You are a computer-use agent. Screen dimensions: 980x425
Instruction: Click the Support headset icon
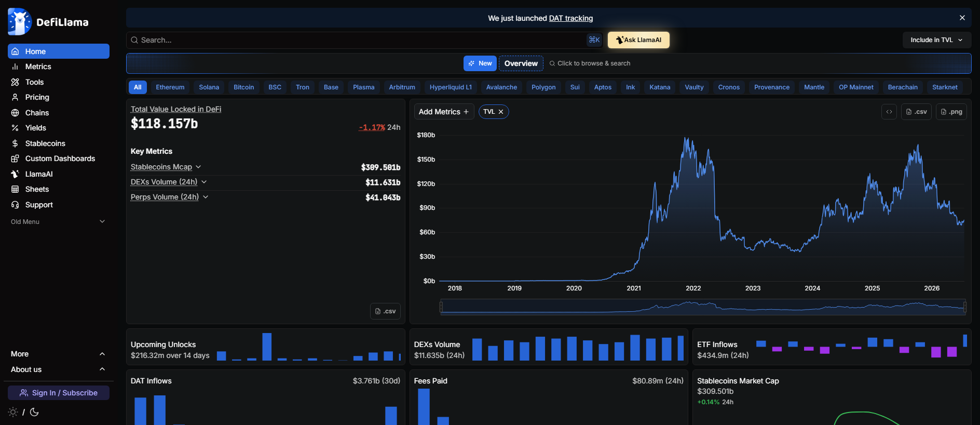[x=15, y=205]
